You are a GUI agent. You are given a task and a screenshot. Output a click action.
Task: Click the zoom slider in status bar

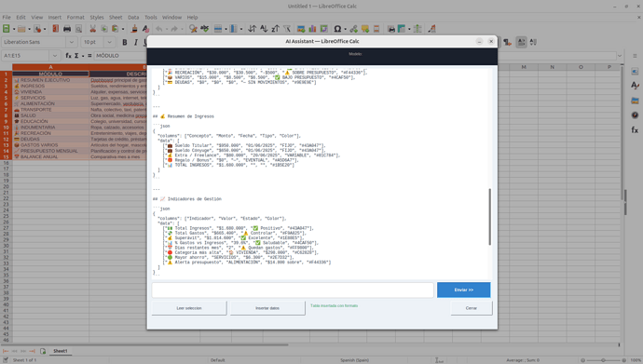click(603, 360)
